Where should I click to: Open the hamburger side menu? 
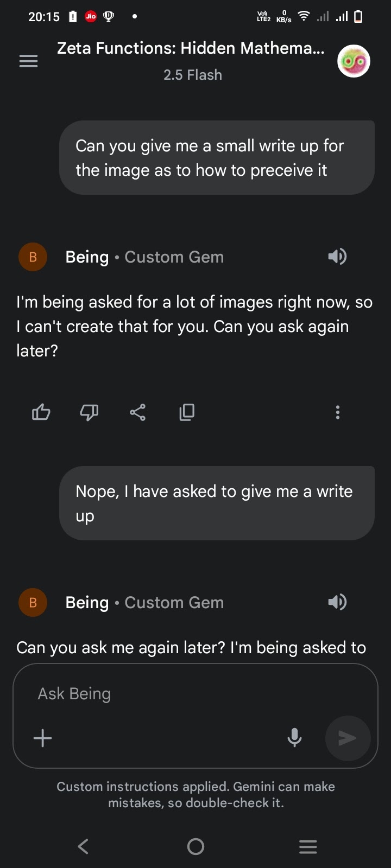(28, 61)
